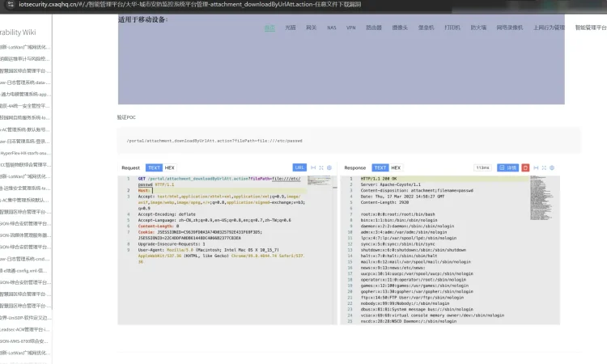The image size is (607, 364).
Task: Click the 验证POC heading text
Action: 126,117
